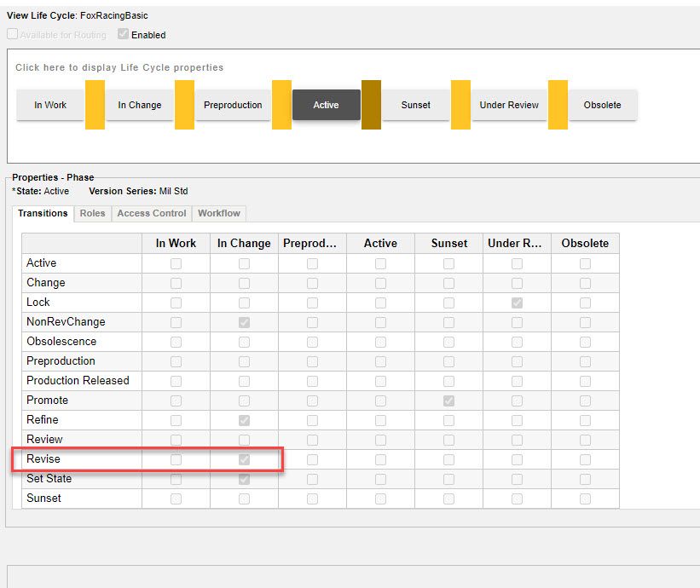Viewport: 700px width, 588px height.
Task: Uncheck Promote checkbox in Sunset column
Action: point(448,401)
